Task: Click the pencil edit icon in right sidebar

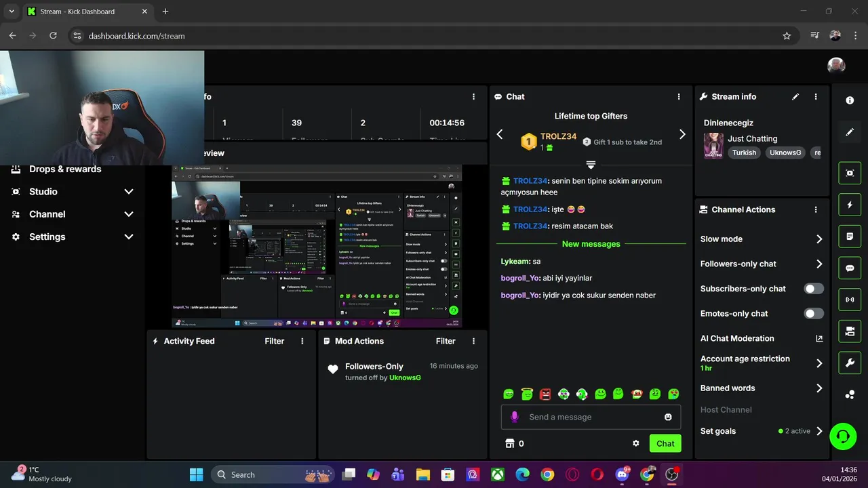Action: point(850,132)
